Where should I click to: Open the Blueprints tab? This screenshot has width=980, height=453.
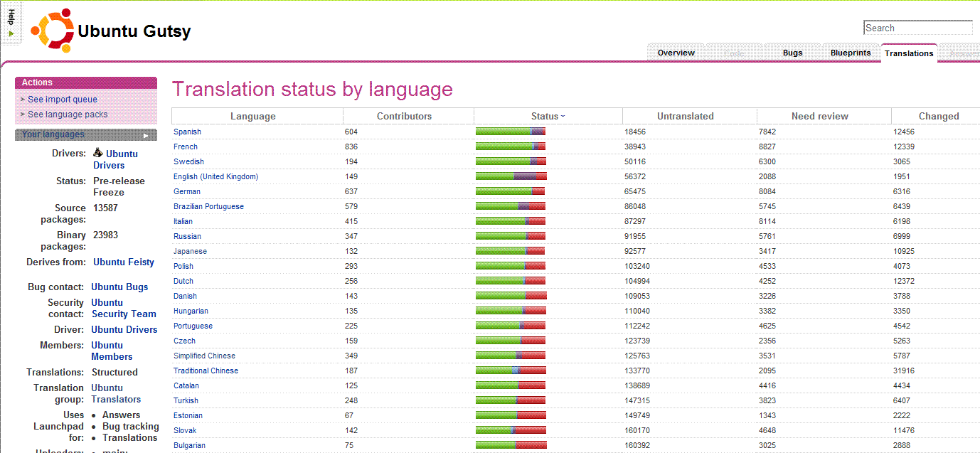pyautogui.click(x=851, y=53)
